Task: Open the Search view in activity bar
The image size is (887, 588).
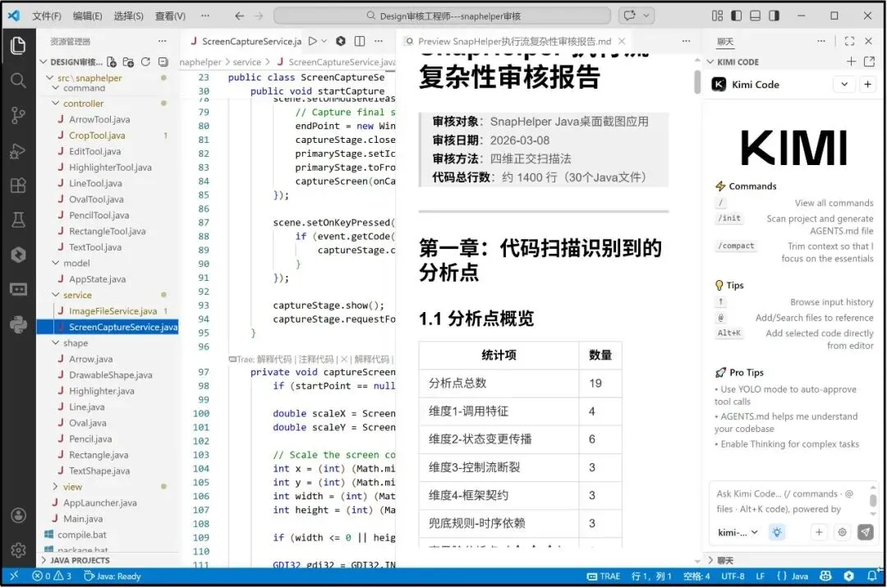Action: [x=17, y=80]
